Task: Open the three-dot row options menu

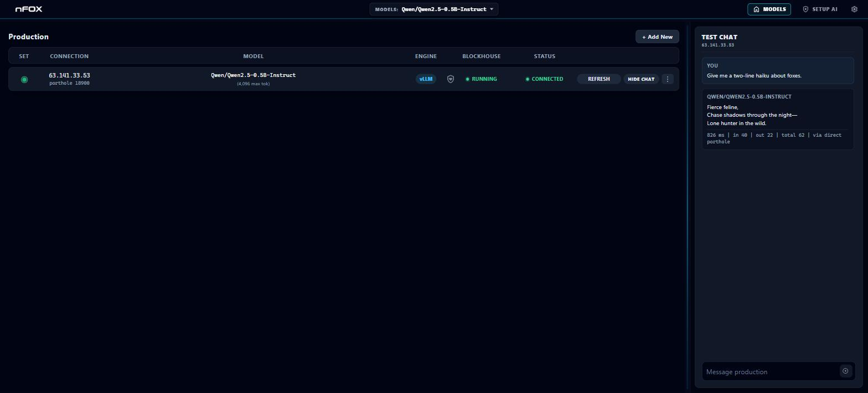Action: pos(668,79)
